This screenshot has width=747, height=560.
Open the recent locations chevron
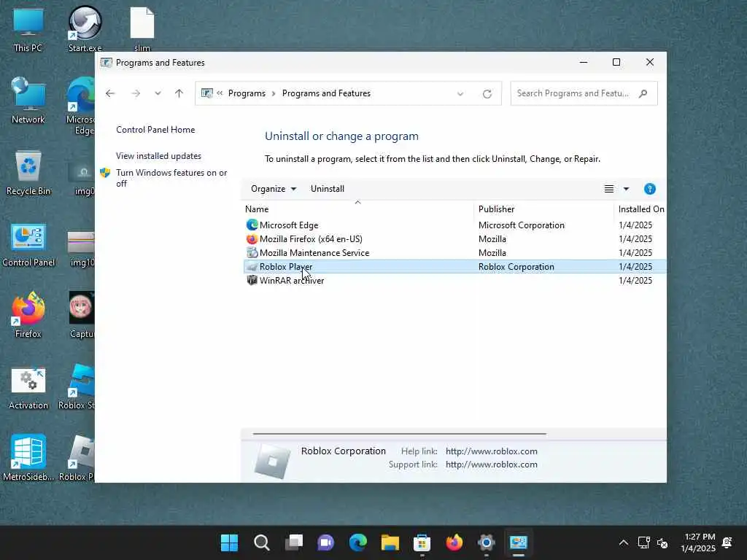tap(158, 93)
